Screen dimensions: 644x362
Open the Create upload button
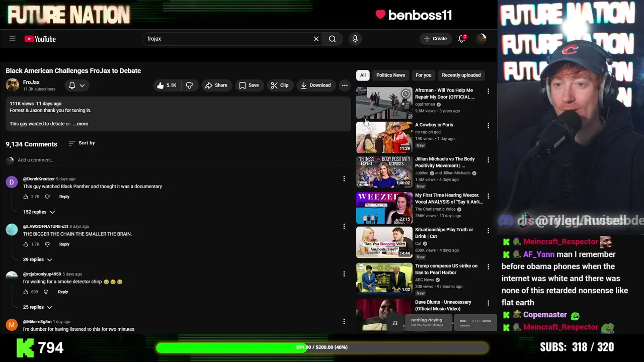coord(435,39)
